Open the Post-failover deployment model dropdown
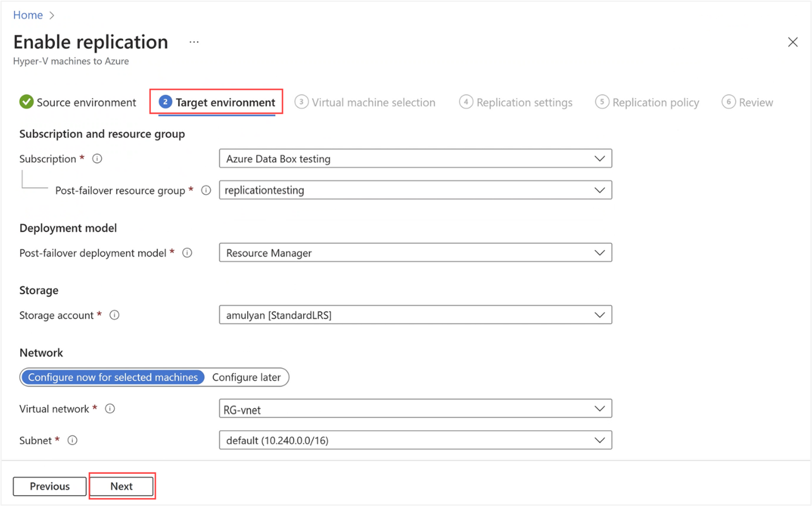This screenshot has width=812, height=506. point(416,253)
